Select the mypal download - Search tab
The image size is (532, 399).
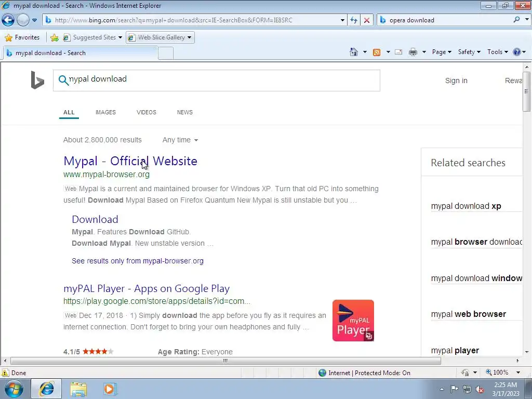coord(81,53)
